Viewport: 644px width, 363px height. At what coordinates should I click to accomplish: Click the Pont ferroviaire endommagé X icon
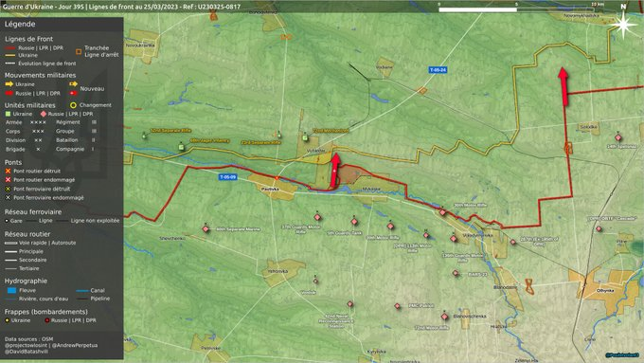click(8, 198)
